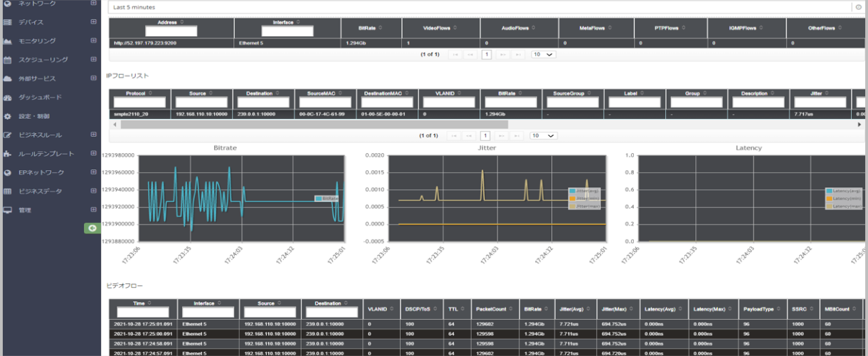Screen dimensions: 868x356
Task: Select the デバイス menu label
Action: [31, 22]
